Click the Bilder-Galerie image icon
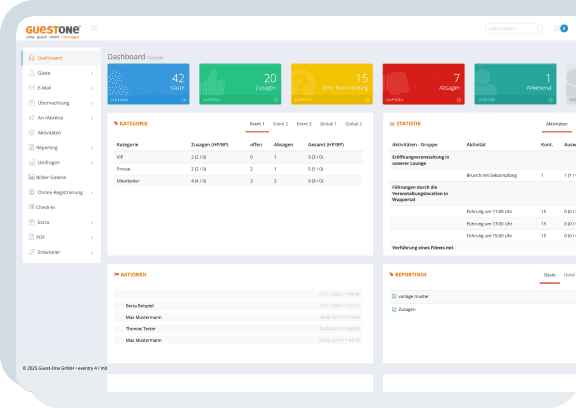This screenshot has width=576, height=408. pos(32,177)
